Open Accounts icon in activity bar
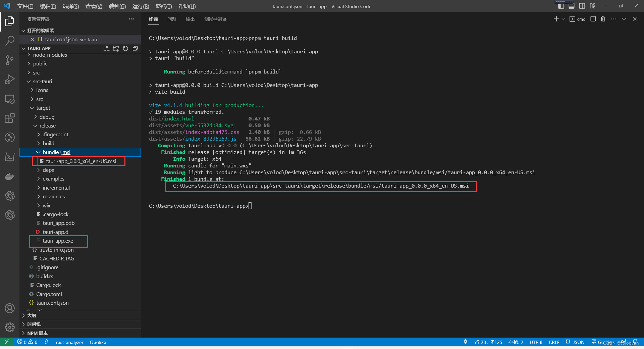The height and width of the screenshot is (349, 644). click(x=10, y=308)
